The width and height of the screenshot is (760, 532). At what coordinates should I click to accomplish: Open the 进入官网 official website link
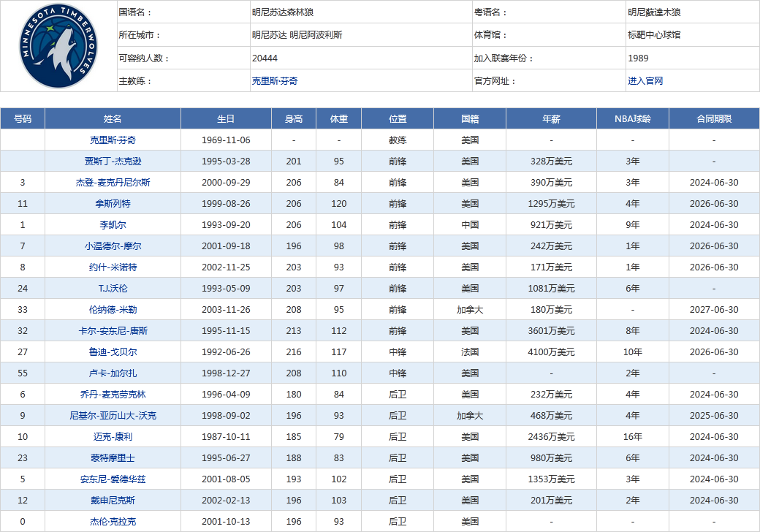[x=647, y=81]
